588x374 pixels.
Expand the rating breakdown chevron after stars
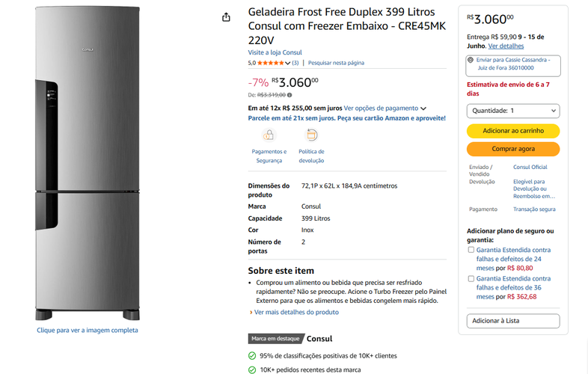pyautogui.click(x=287, y=63)
